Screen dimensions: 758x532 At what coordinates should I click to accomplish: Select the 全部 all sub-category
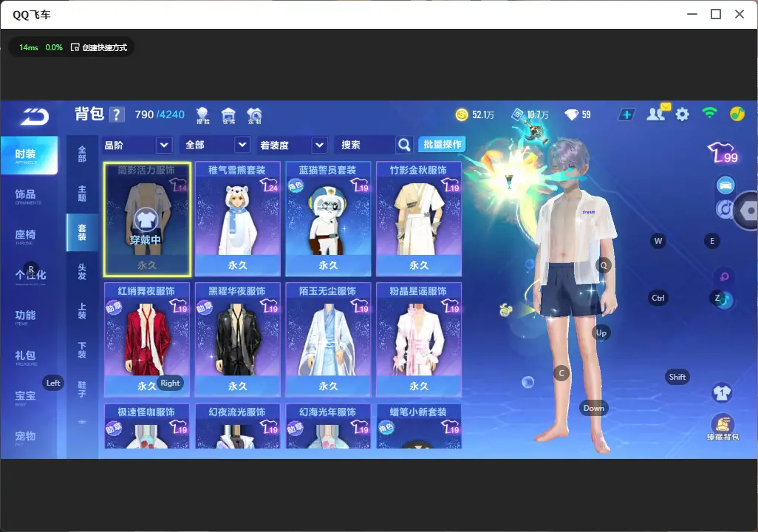tap(82, 154)
